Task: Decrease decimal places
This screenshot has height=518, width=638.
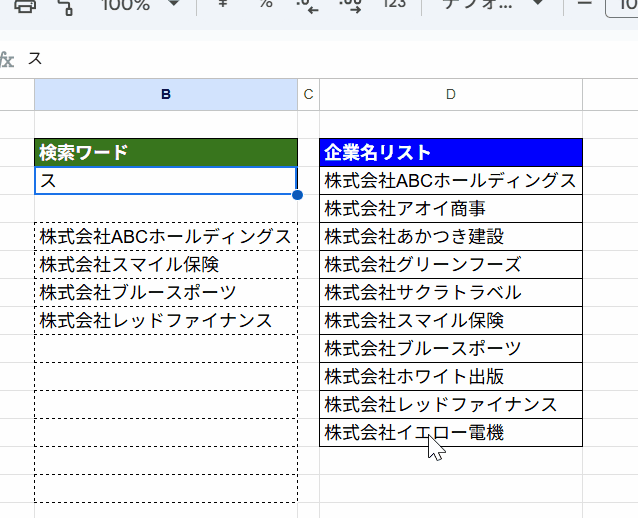Action: coord(307,5)
